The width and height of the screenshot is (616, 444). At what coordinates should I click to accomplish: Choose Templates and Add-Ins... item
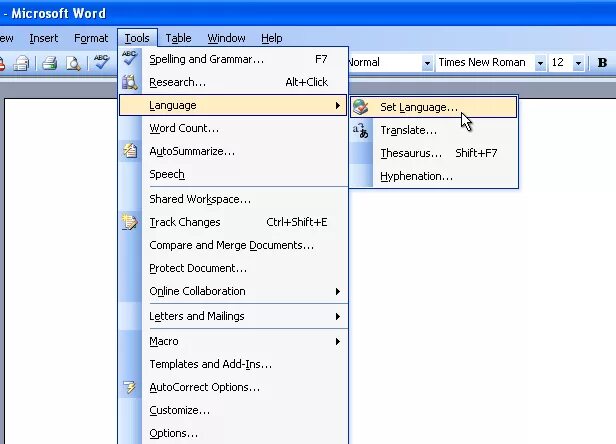tap(233, 364)
